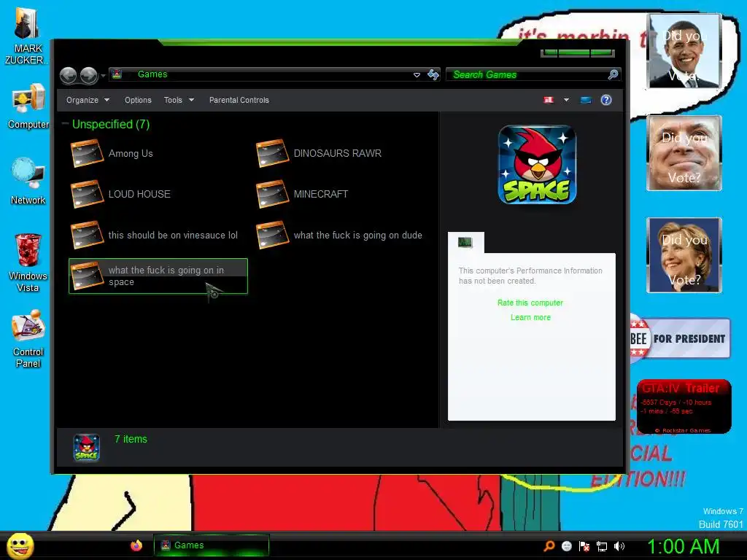
Task: Click the McCain 'Did you Vote?' gadget
Action: pos(684,153)
